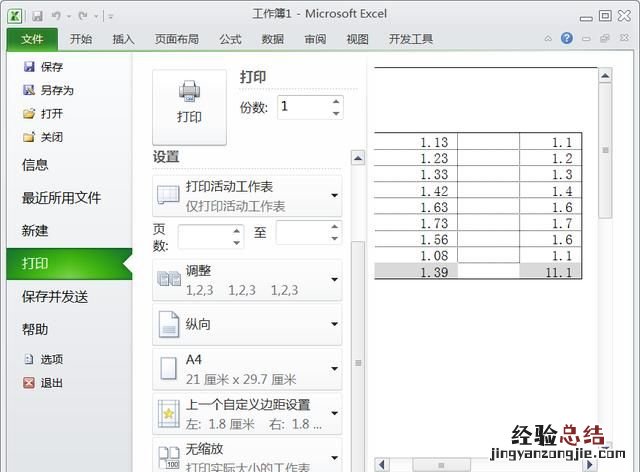
Task: Click the Redo icon in quick access toolbar
Action: point(83,16)
